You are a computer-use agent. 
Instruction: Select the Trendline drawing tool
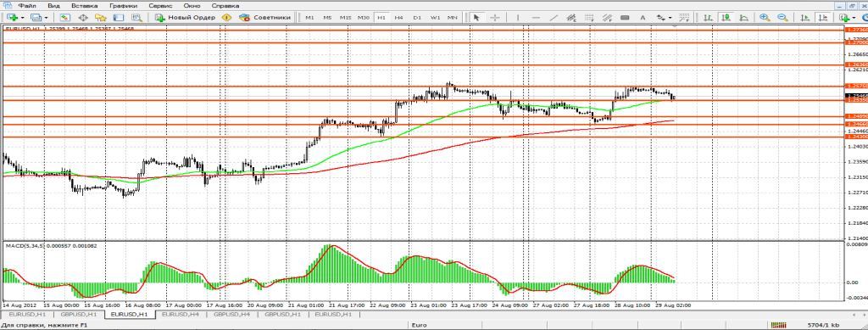tap(554, 18)
